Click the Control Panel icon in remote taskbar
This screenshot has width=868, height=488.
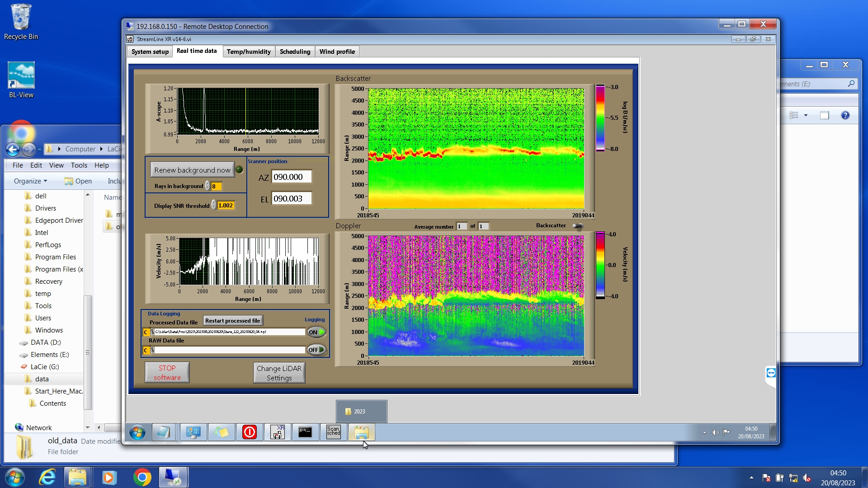coord(193,432)
